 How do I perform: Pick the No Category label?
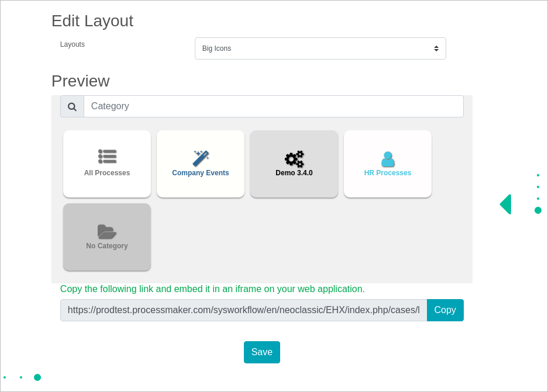click(107, 246)
